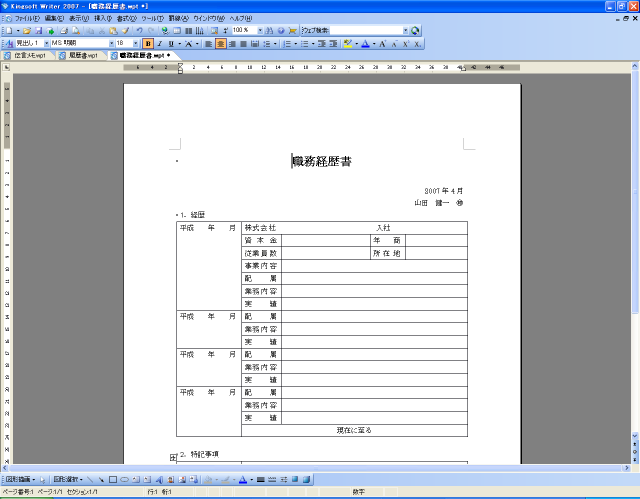Toggle Bold formatting button
This screenshot has height=499, width=640.
click(148, 44)
